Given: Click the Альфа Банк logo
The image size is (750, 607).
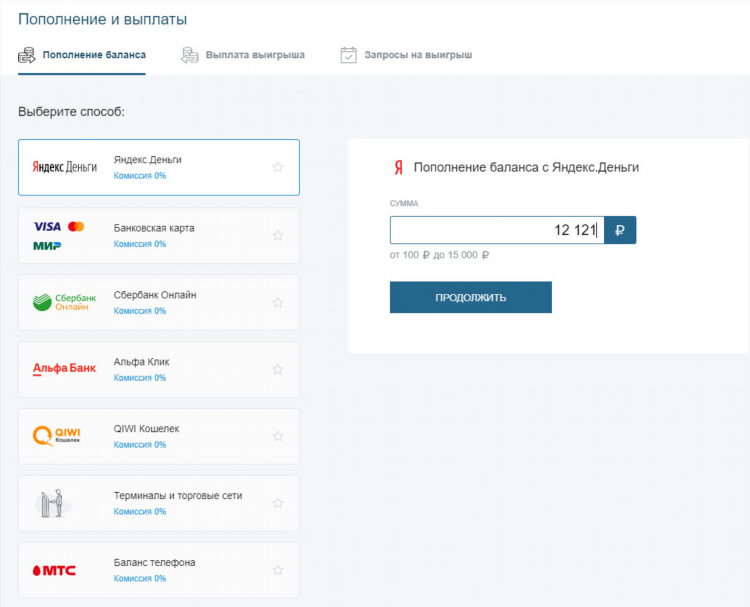Looking at the screenshot, I should [65, 368].
